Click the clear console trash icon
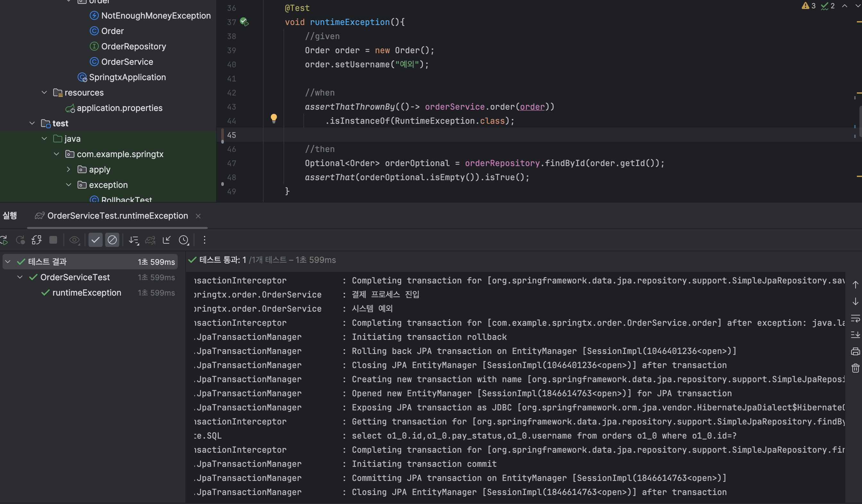 pos(855,368)
